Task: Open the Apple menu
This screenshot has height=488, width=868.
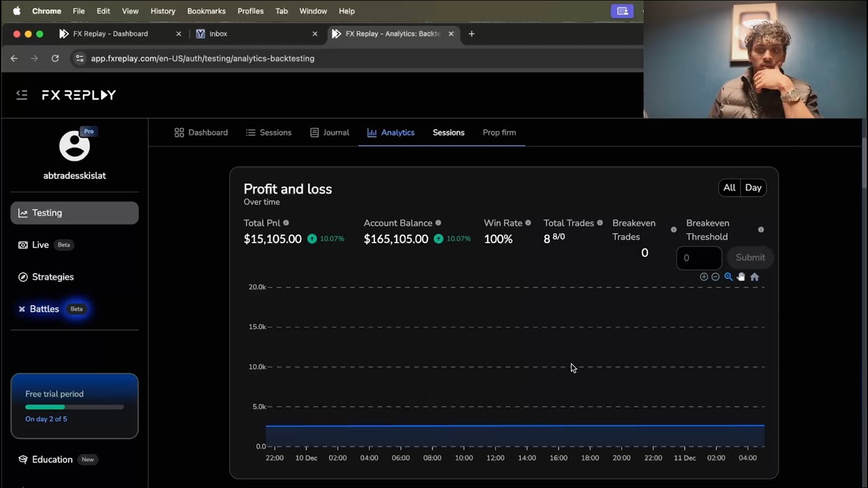Action: click(17, 11)
